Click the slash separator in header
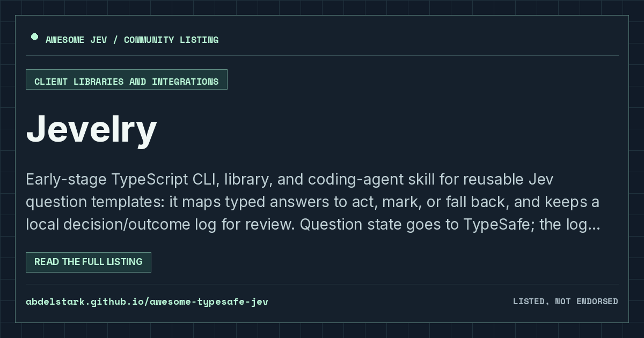 click(x=115, y=40)
